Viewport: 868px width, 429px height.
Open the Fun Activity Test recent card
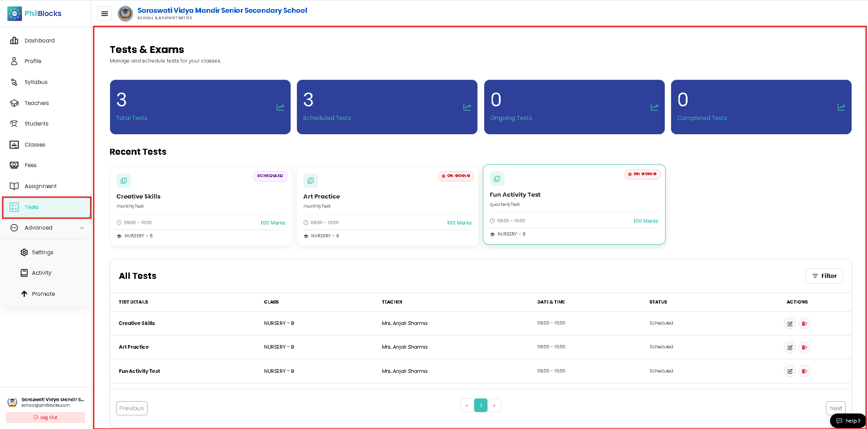click(x=574, y=204)
